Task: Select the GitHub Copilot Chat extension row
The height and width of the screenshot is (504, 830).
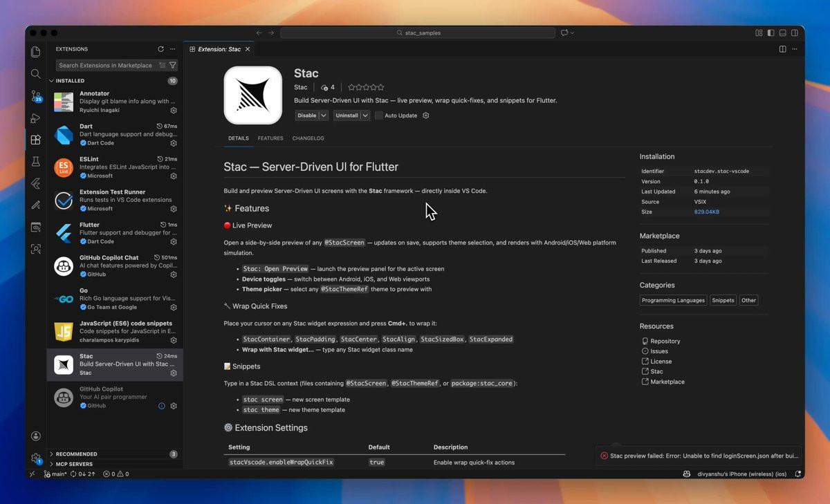Action: point(115,266)
